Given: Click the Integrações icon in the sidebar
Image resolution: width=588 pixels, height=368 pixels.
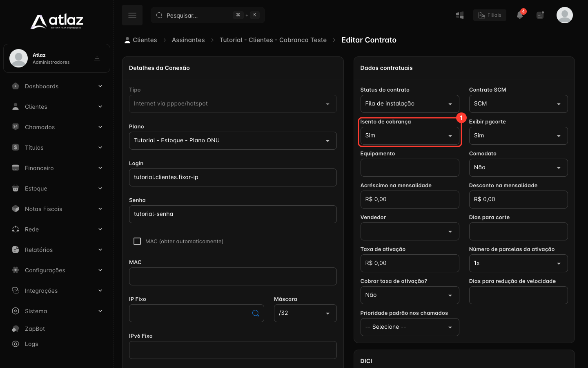Looking at the screenshot, I should [x=16, y=290].
